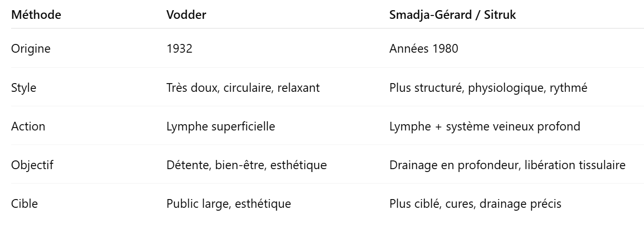Select the Action row label
Screen dimensions: 644x230
[x=28, y=127]
